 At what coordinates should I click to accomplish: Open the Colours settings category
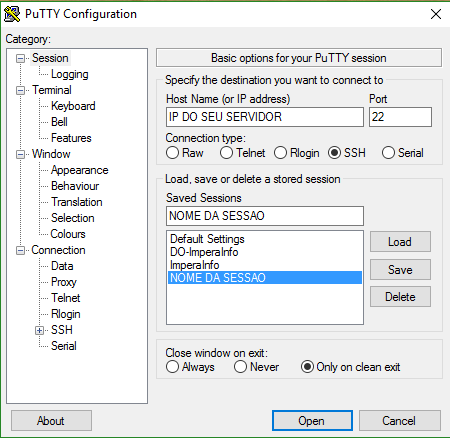68,234
